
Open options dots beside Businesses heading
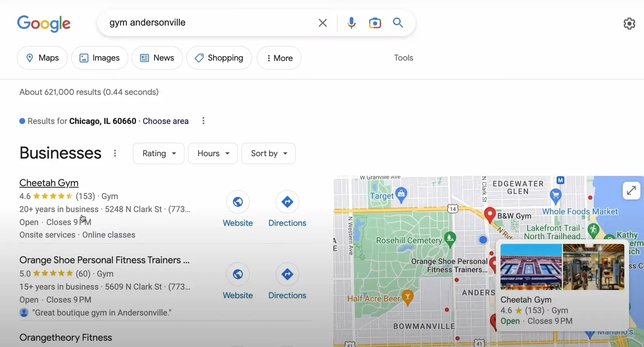115,153
